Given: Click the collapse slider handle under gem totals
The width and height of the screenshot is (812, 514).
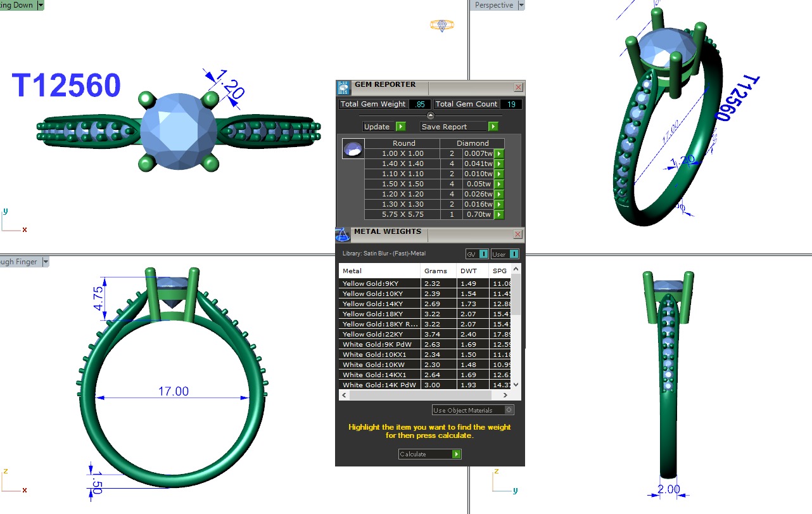Looking at the screenshot, I should (431, 115).
